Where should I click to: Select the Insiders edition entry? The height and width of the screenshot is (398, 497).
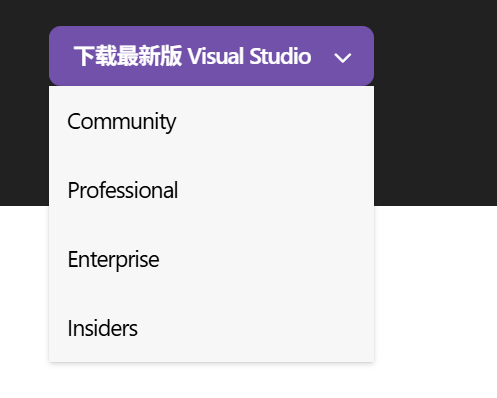[x=211, y=328]
